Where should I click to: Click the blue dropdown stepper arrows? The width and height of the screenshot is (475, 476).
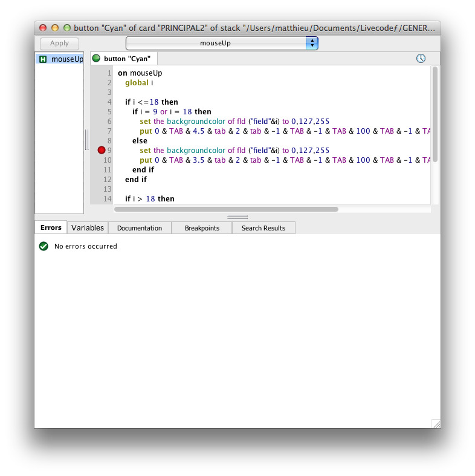(312, 44)
